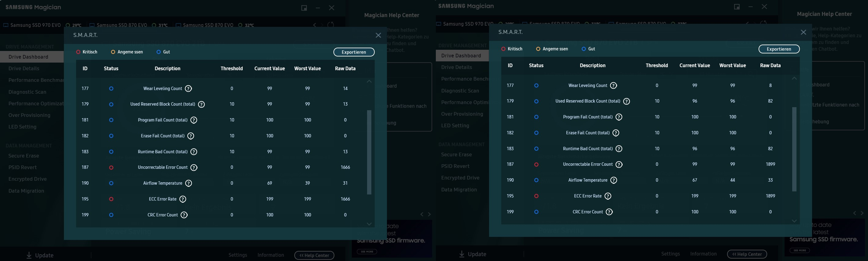Close the S.M.A.R.T. dialog in right window
The height and width of the screenshot is (261, 868).
click(x=804, y=32)
